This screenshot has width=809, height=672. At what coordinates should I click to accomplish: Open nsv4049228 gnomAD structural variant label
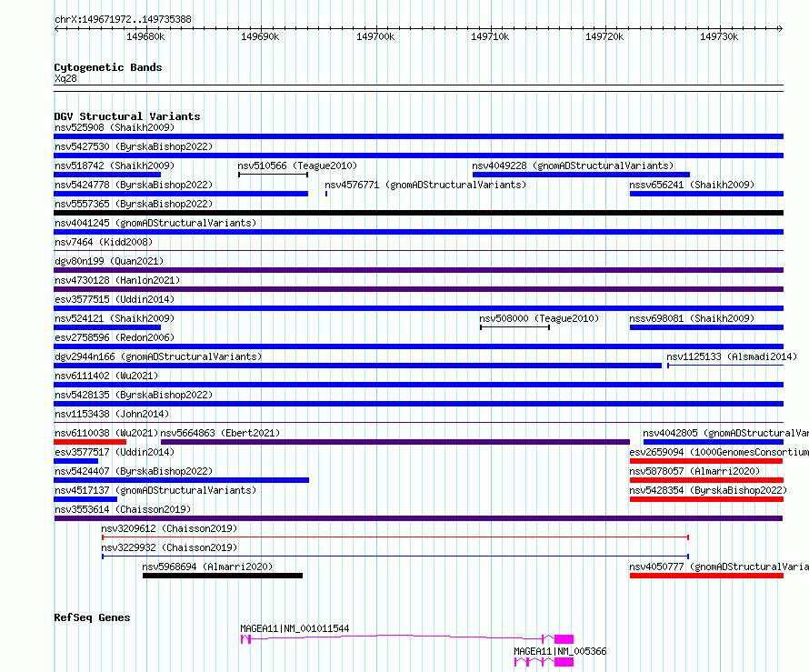coord(573,165)
